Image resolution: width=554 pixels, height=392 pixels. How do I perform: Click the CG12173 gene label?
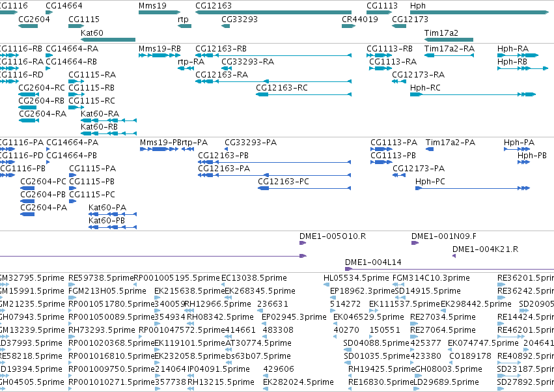(410, 19)
